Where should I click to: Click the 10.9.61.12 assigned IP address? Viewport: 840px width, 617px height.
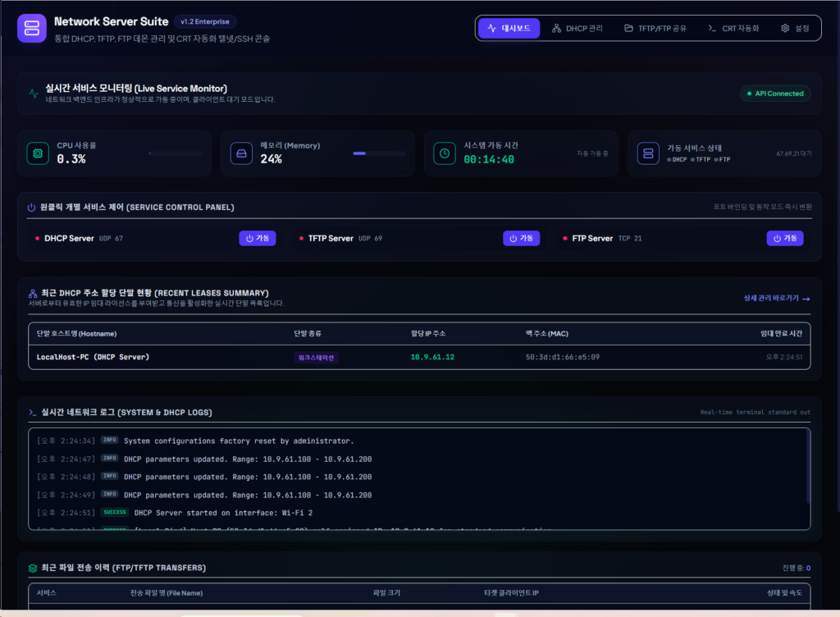click(432, 357)
